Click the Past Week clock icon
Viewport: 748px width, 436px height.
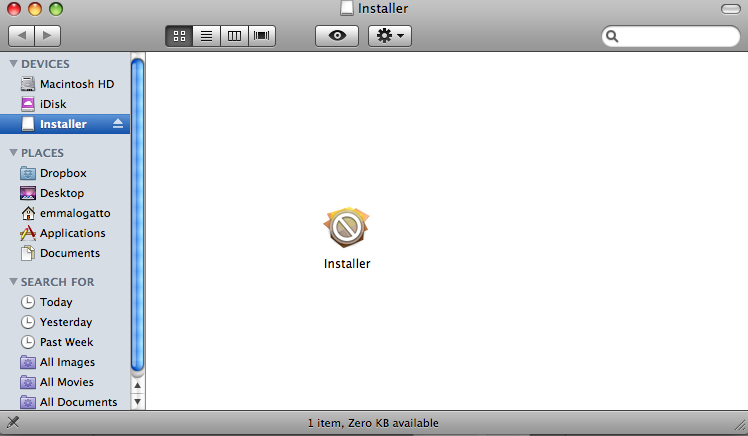click(28, 342)
